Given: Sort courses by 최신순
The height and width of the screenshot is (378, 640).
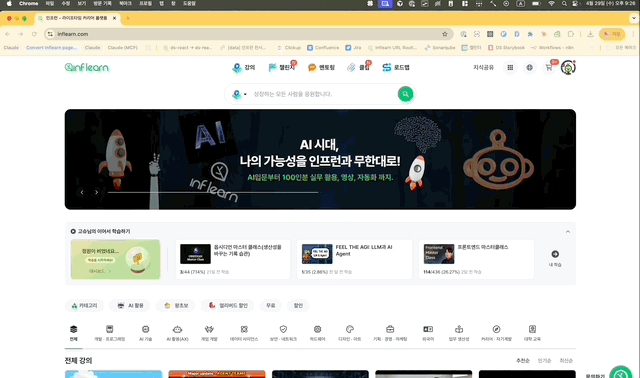Looking at the screenshot, I should pos(566,360).
